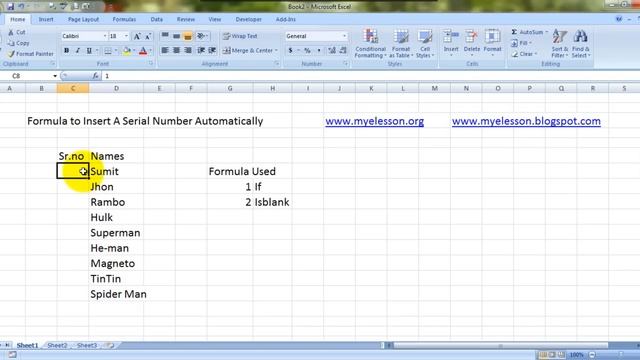Open Find & Select
This screenshot has width=640, height=360.
pyautogui.click(x=581, y=43)
